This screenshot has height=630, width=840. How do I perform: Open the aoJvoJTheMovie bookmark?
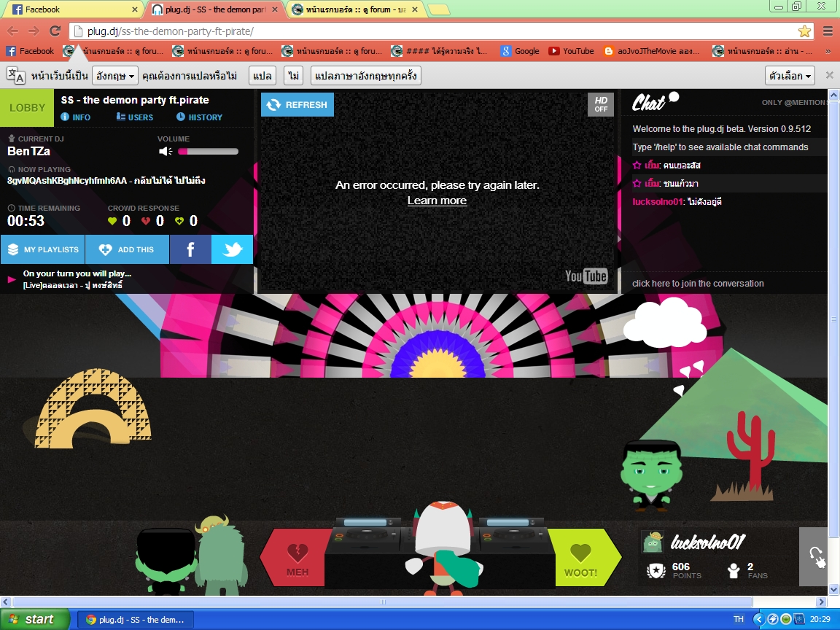652,51
